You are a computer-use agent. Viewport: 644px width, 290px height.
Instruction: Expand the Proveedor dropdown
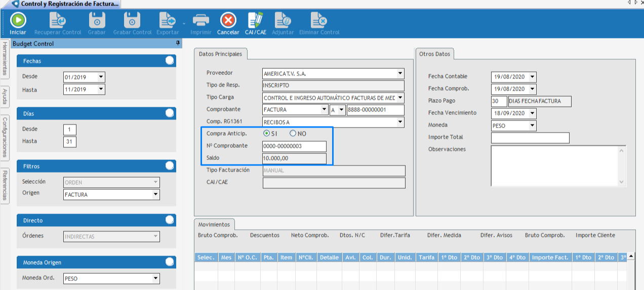click(x=400, y=73)
